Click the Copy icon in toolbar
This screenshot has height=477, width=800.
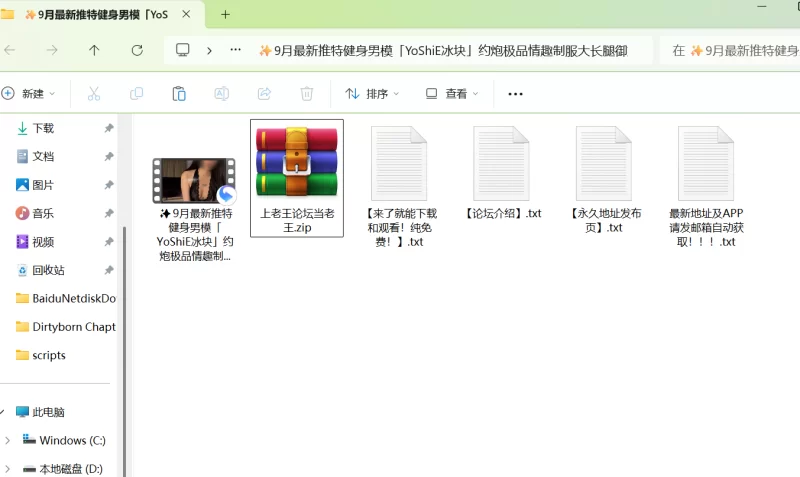136,93
